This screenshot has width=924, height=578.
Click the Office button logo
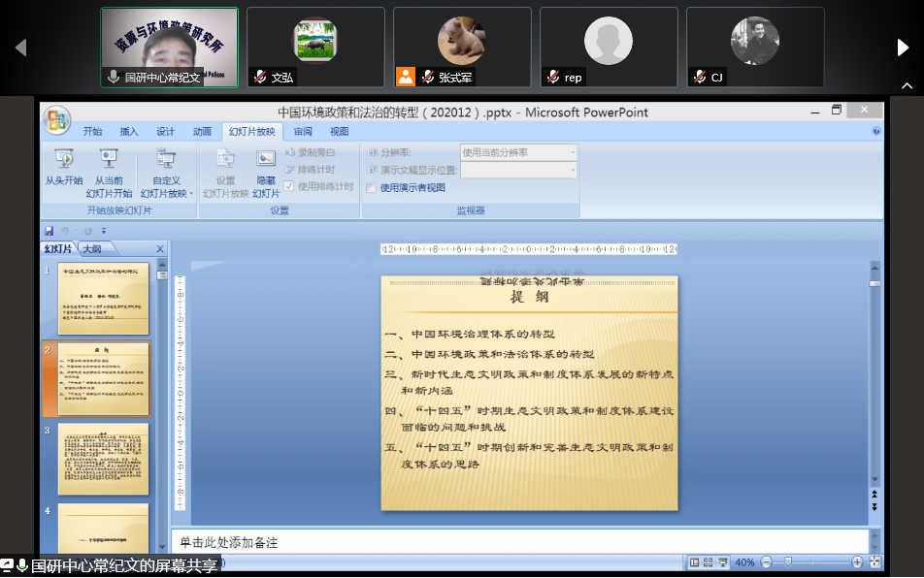56,120
